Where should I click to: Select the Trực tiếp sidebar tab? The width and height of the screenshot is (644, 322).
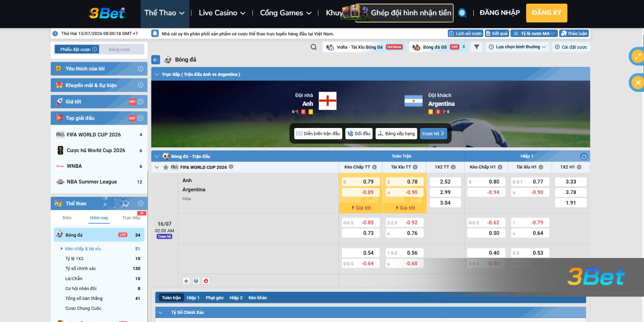click(x=131, y=218)
